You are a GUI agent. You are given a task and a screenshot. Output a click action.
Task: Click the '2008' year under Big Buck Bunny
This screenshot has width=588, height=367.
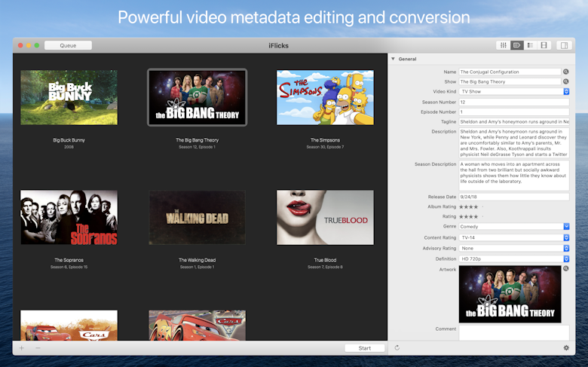69,147
